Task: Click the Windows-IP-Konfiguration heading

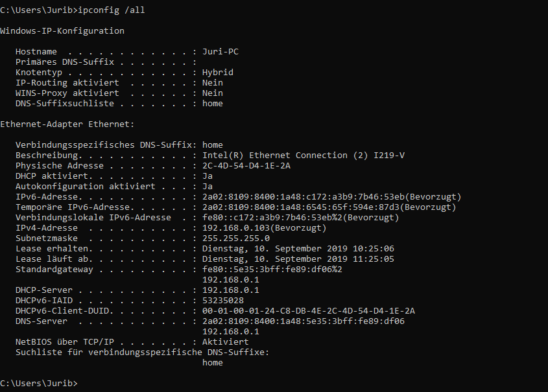Action: (62, 31)
